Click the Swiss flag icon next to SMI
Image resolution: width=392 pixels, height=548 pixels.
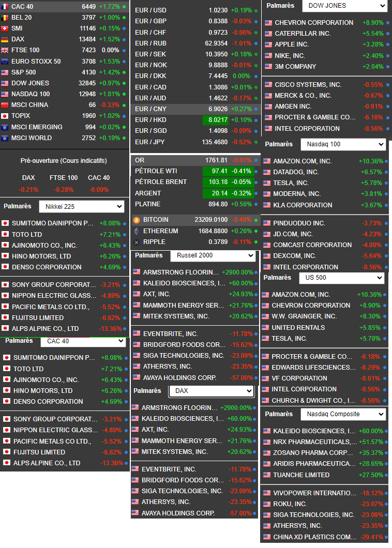(x=5, y=28)
